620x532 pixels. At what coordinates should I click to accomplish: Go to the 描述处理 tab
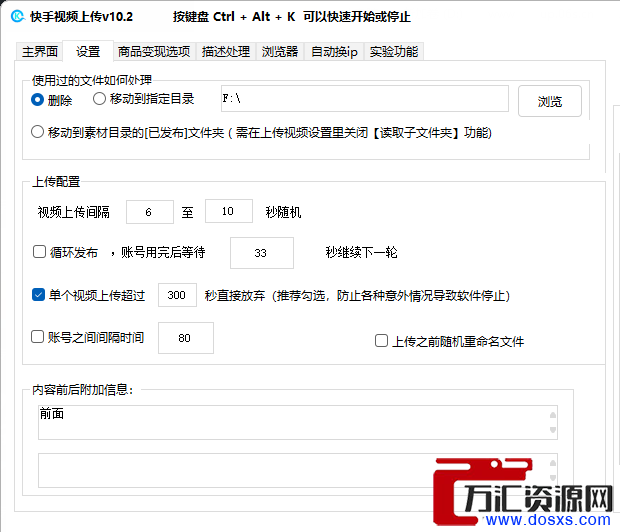pyautogui.click(x=226, y=51)
